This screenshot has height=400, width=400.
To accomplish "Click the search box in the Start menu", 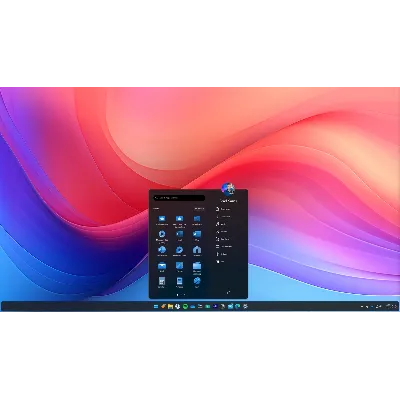I will pos(179,198).
